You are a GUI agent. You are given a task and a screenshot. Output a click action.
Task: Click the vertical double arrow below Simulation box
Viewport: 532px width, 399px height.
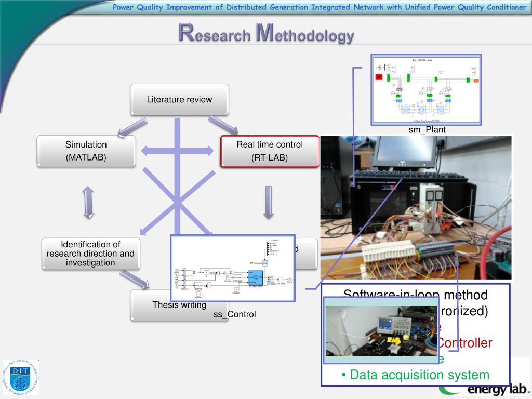pos(88,202)
